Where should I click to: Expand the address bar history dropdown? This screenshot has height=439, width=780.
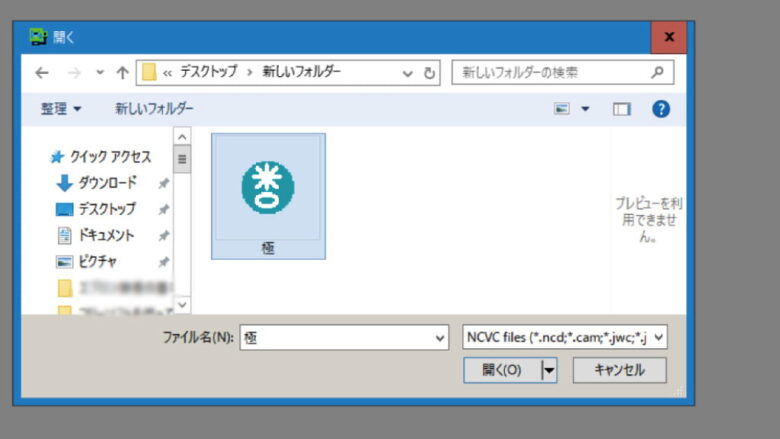[407, 74]
